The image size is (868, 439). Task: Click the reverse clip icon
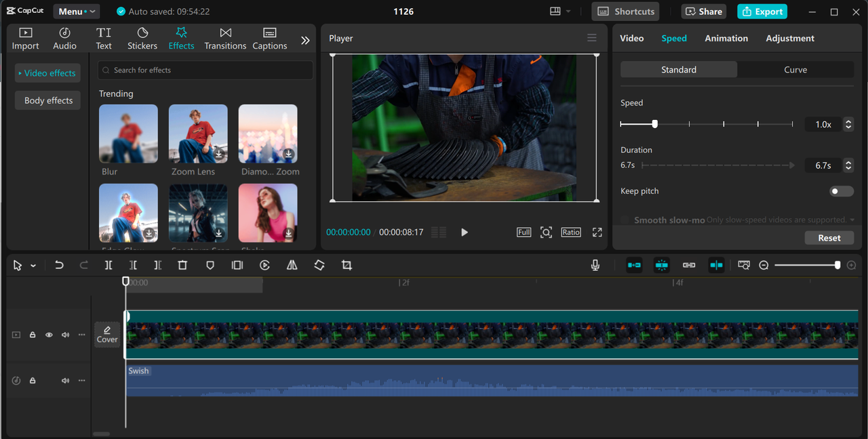point(265,266)
